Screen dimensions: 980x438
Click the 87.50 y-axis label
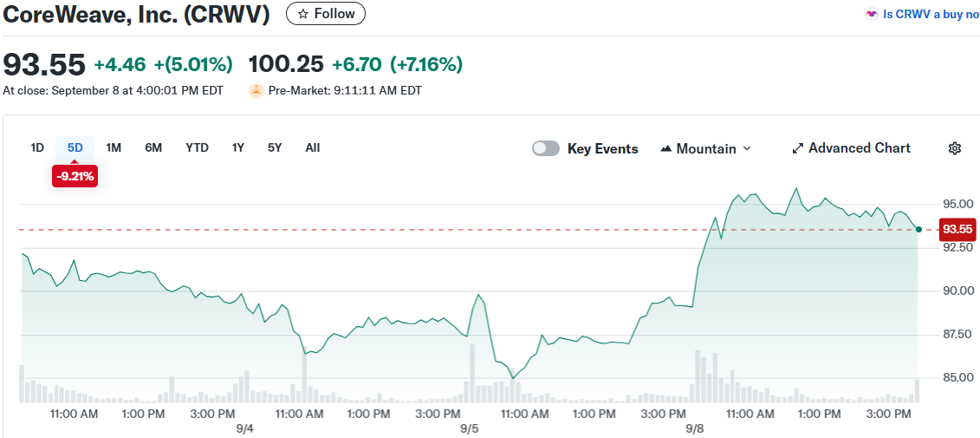click(957, 335)
